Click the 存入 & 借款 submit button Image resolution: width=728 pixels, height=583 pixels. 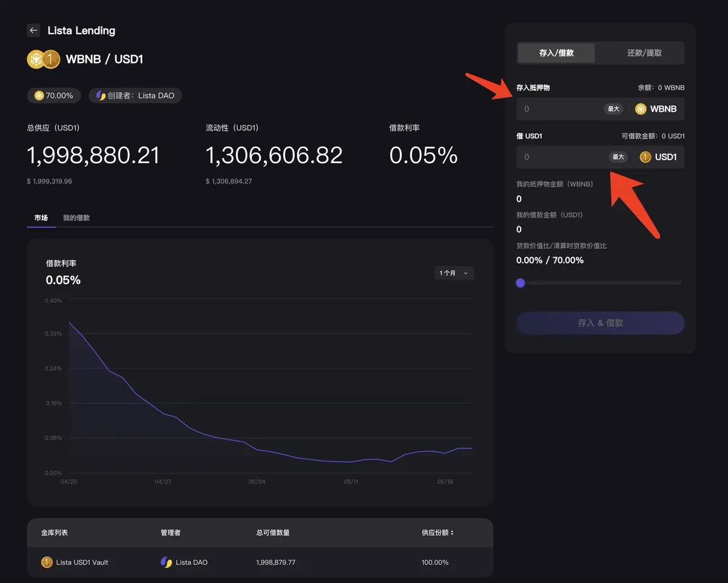[600, 323]
